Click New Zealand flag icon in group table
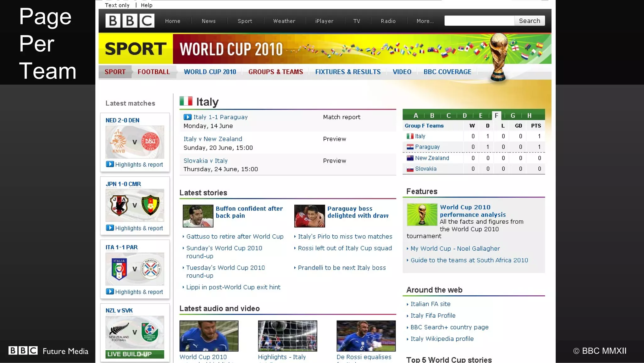Screen dimensions: 644x363 pyautogui.click(x=410, y=158)
